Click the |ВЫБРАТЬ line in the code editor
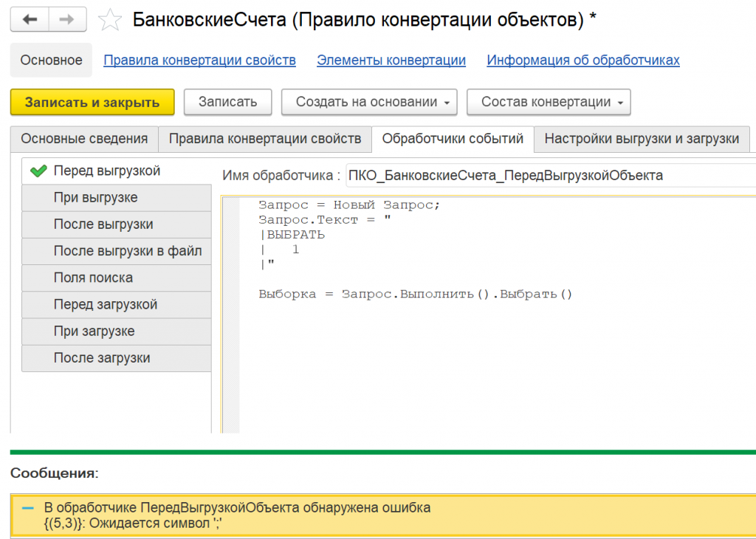This screenshot has height=539, width=756. 292,235
